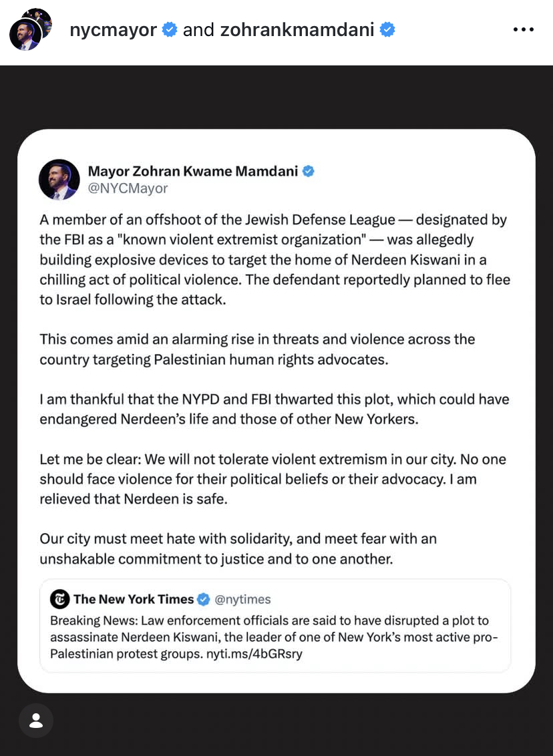Click The New York Times account name

[x=134, y=599]
